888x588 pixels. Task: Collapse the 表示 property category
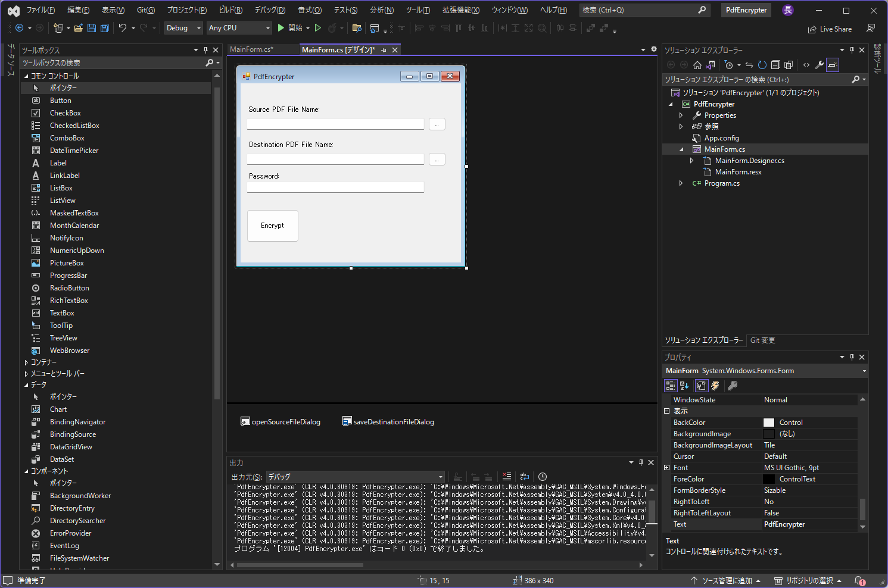[x=667, y=411]
